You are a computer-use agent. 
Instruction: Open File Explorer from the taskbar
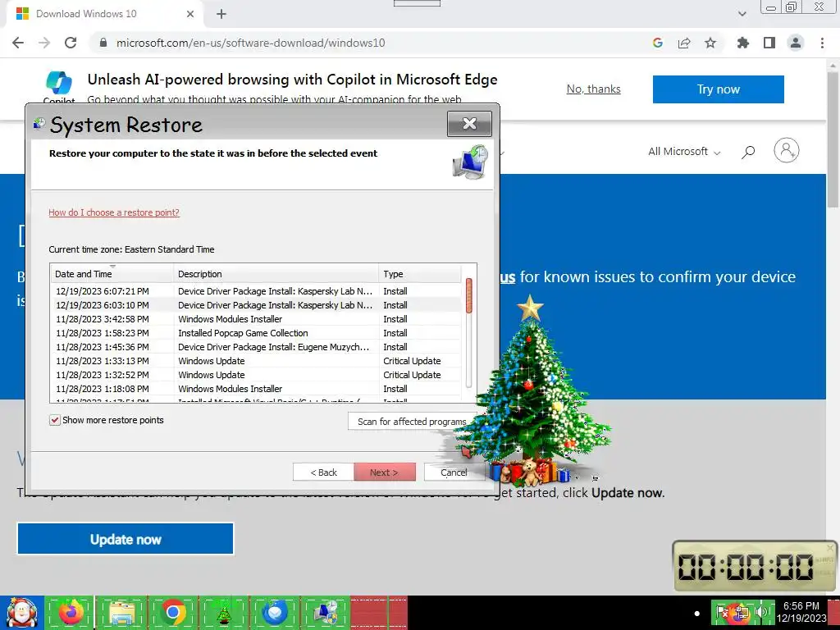[x=121, y=613]
